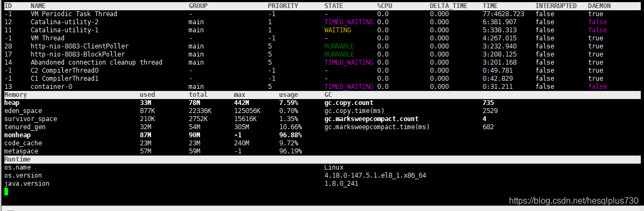
Task: Click TIMED_WAITING state of Catalina-utility-2
Action: point(349,22)
